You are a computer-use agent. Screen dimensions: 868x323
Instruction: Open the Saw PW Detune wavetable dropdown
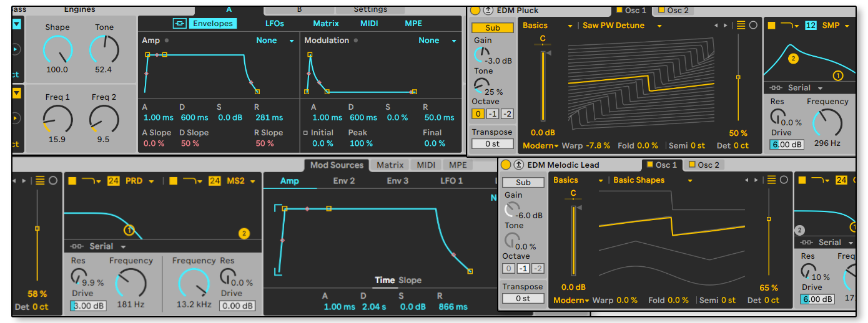(659, 26)
